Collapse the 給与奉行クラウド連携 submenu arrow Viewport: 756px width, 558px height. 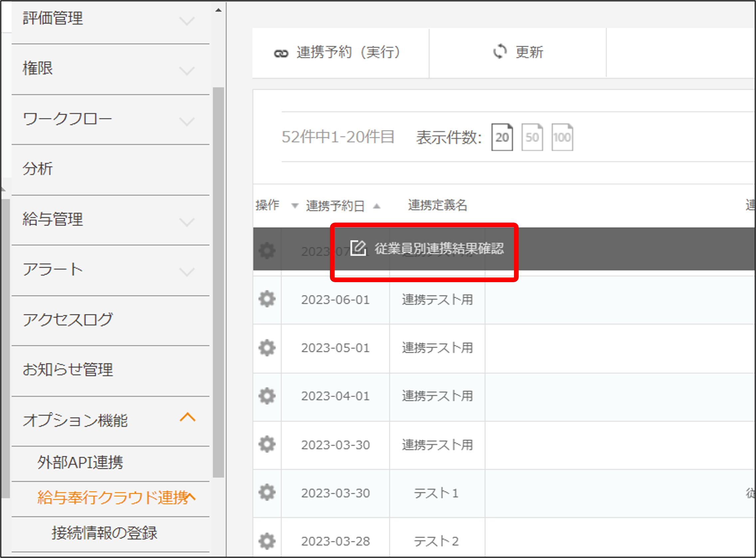coord(191,496)
